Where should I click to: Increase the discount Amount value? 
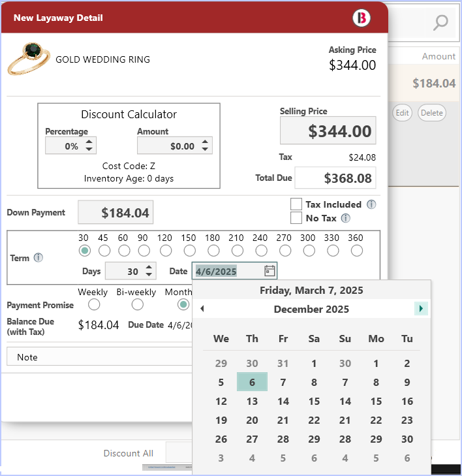click(x=205, y=142)
